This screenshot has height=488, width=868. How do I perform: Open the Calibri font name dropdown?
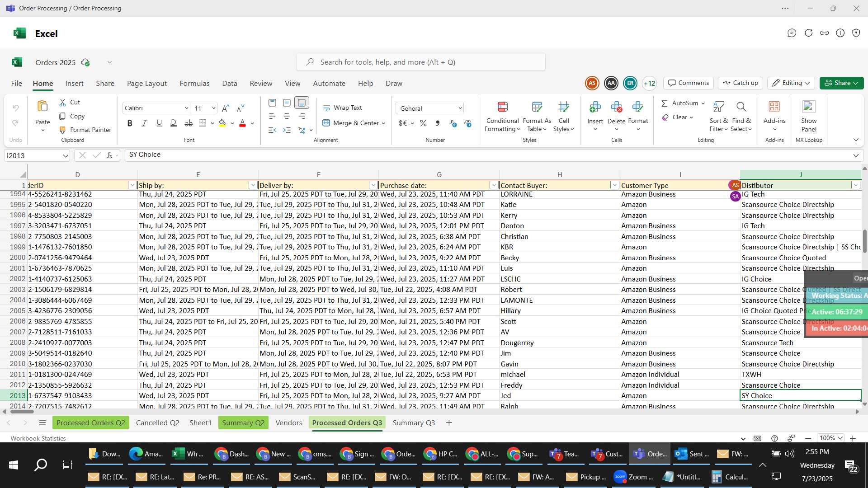tap(186, 108)
